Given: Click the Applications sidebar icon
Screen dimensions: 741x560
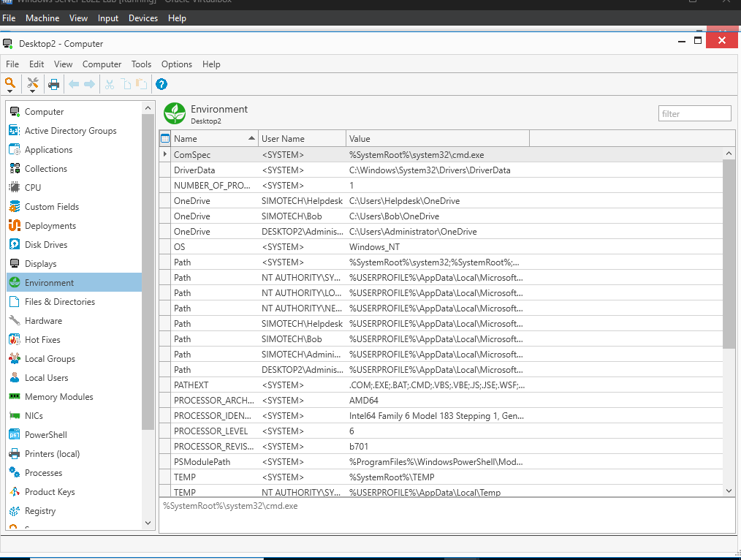Looking at the screenshot, I should coord(15,149).
